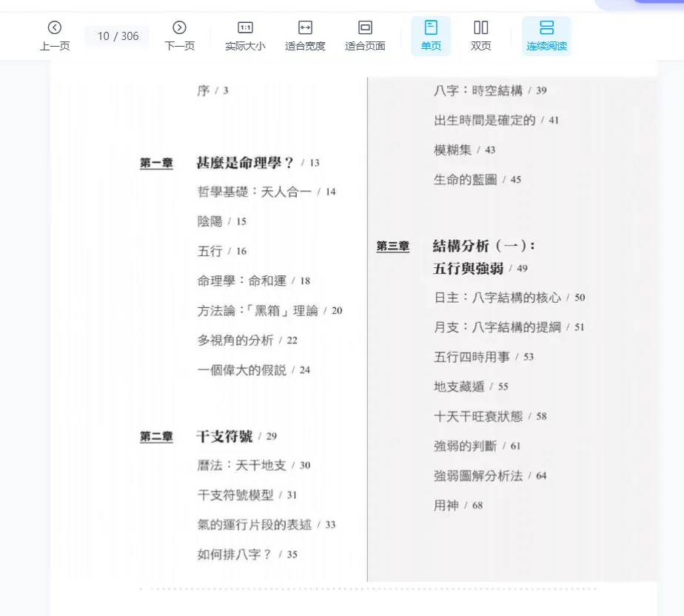Click the page number field showing 10
The height and width of the screenshot is (616, 684).
[104, 36]
